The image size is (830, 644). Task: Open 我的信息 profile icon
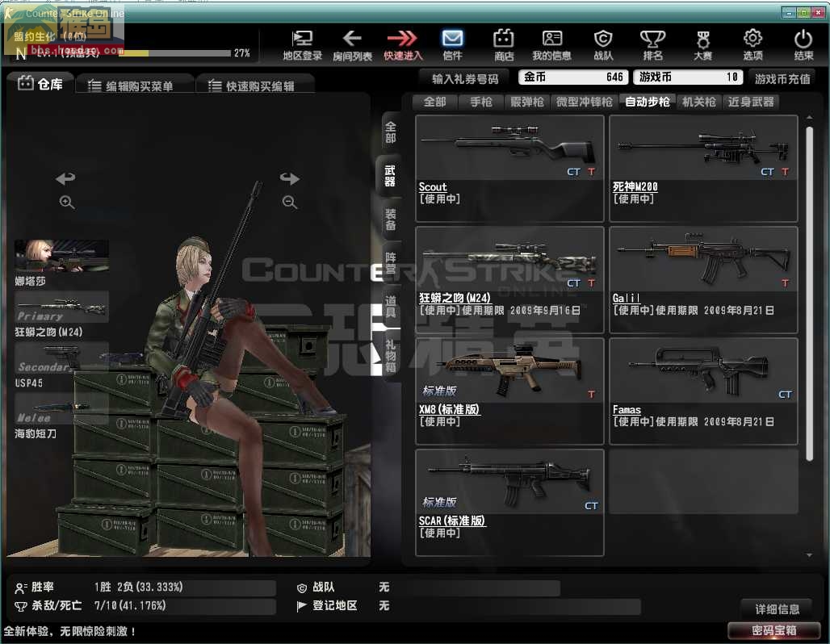tap(551, 44)
